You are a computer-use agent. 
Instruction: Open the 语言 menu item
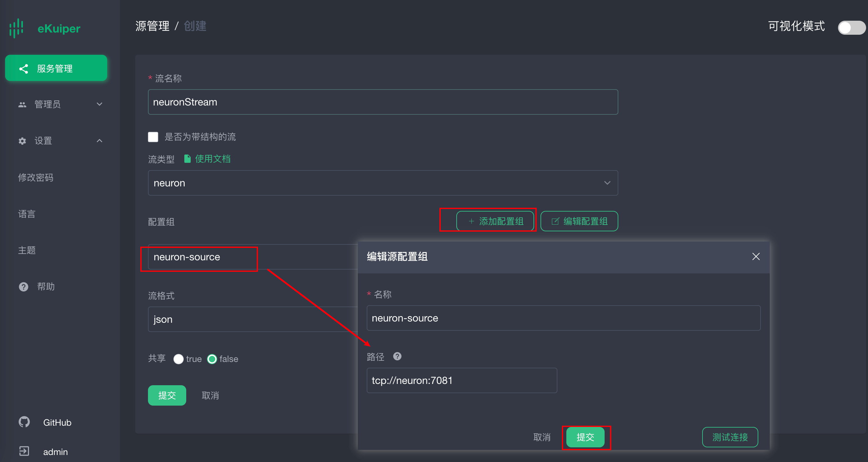[26, 214]
